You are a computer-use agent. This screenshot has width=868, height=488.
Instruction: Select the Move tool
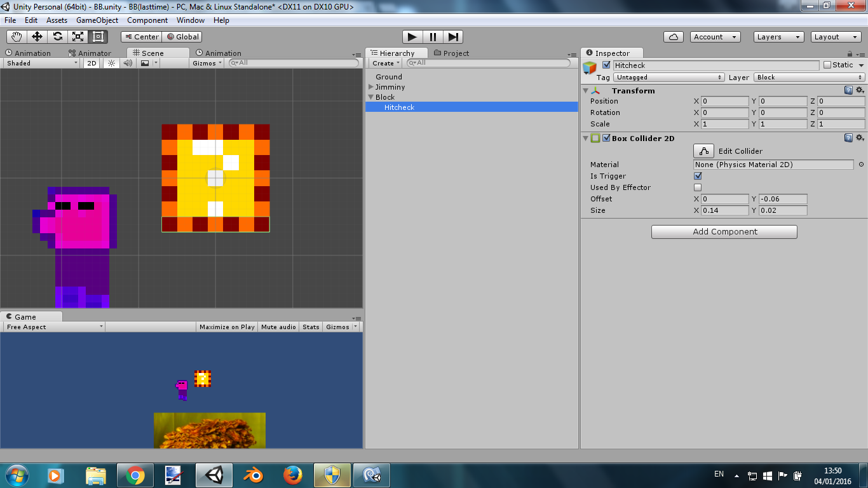pos(37,36)
